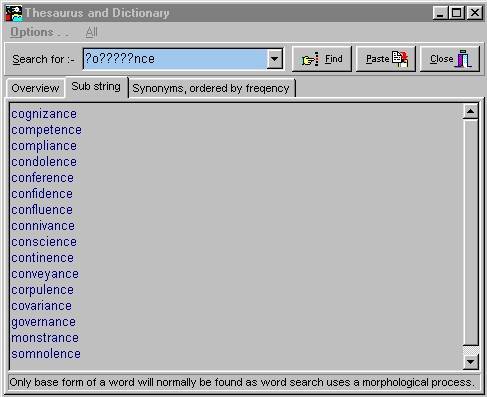Select the word conference

pyautogui.click(x=42, y=178)
